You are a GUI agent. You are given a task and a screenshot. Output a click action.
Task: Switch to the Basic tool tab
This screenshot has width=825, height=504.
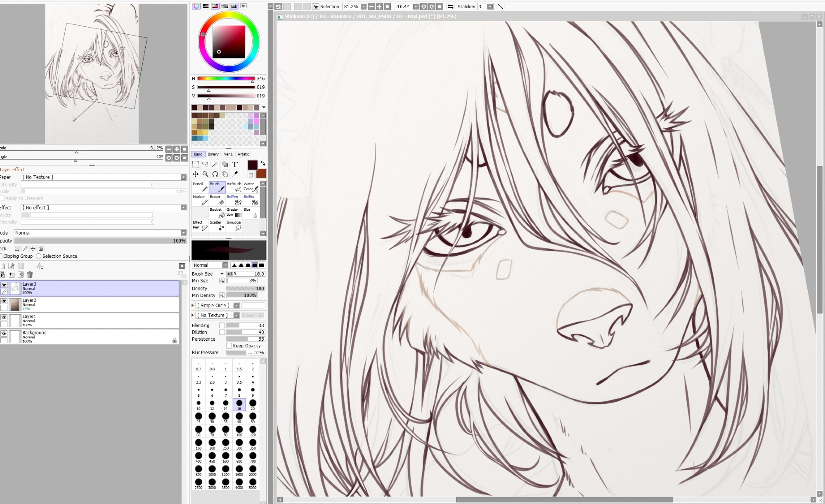[x=198, y=154]
